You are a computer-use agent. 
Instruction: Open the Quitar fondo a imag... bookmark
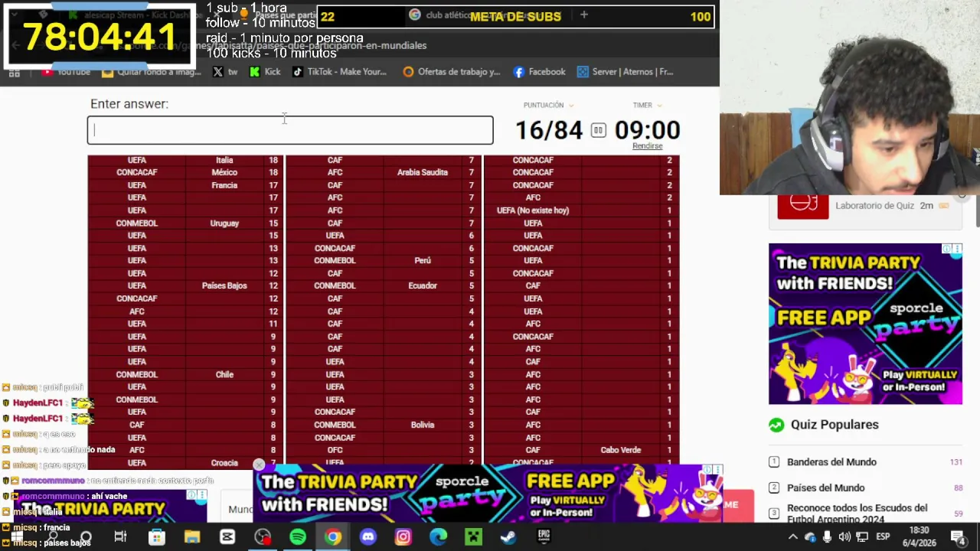coord(151,72)
